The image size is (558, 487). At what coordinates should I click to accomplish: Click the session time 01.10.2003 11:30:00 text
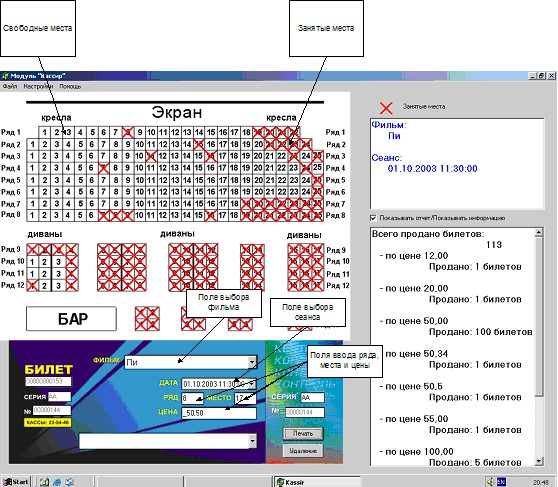432,169
